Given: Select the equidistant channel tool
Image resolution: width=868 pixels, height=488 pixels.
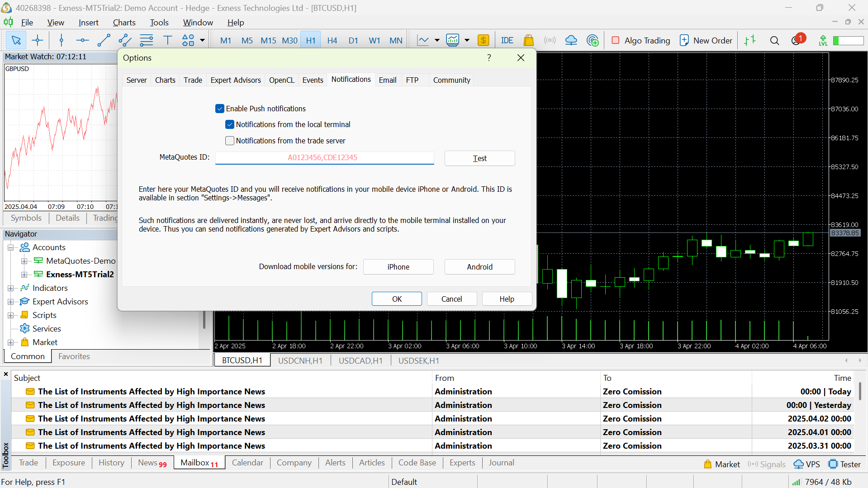Looking at the screenshot, I should pos(125,40).
